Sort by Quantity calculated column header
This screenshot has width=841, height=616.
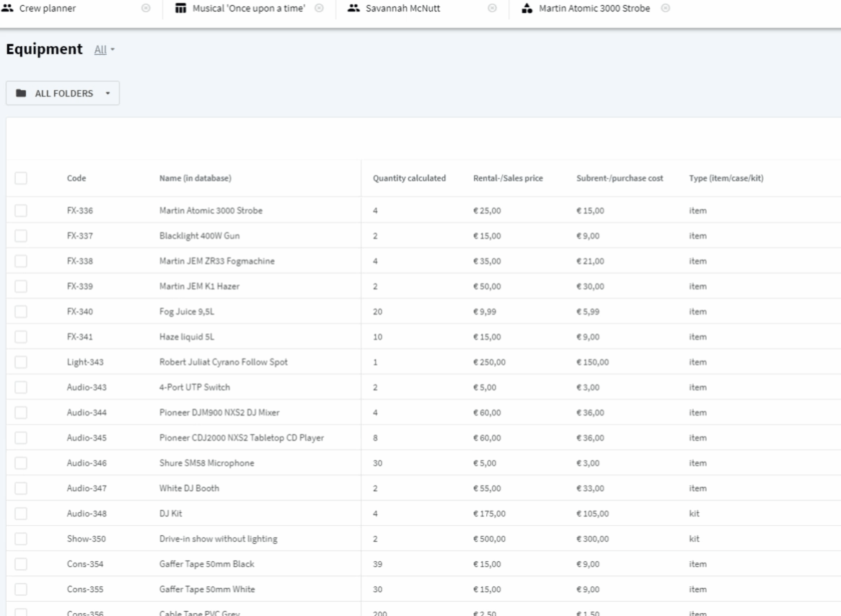409,178
